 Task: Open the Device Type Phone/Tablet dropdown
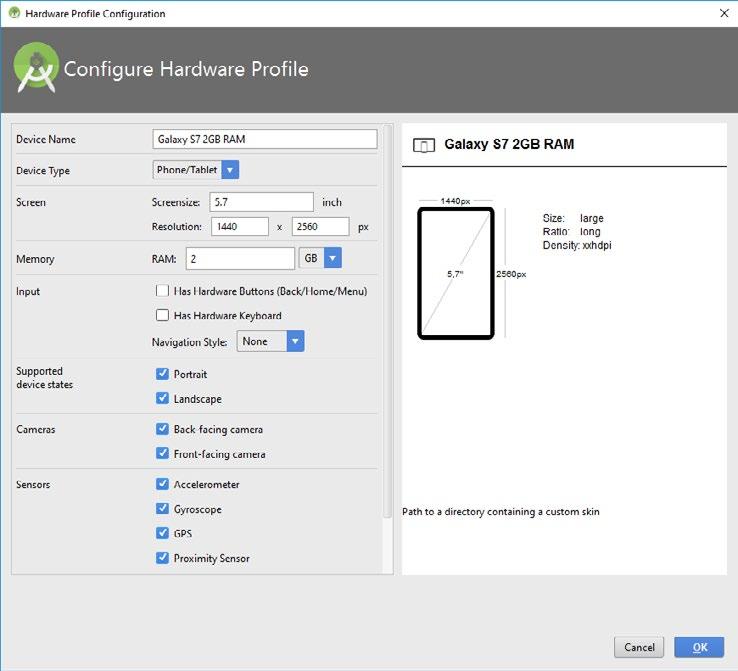pos(196,170)
